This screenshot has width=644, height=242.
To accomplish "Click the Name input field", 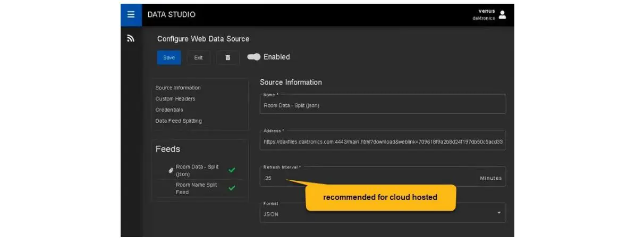I will click(383, 105).
